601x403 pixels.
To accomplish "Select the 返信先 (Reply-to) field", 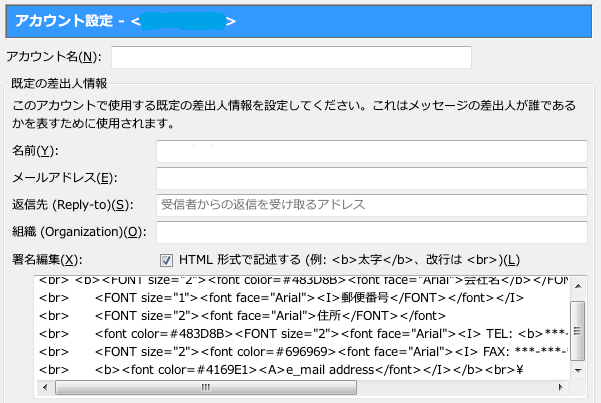I will click(370, 205).
